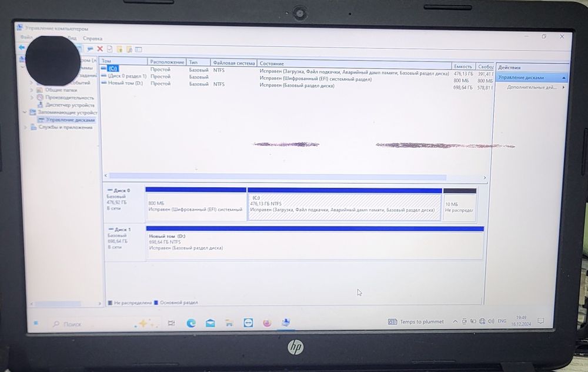588x372 pixels.
Task: Expand the Службы и приложения node
Action: 25,127
